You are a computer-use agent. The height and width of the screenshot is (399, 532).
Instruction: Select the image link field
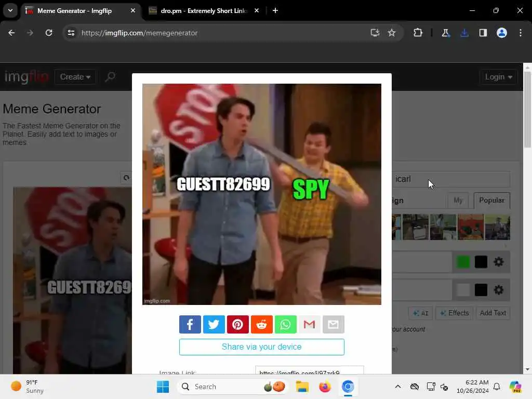pos(310,370)
